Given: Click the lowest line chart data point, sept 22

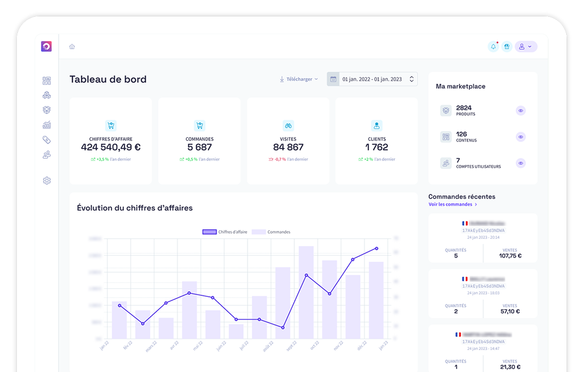Looking at the screenshot, I should pos(283,327).
